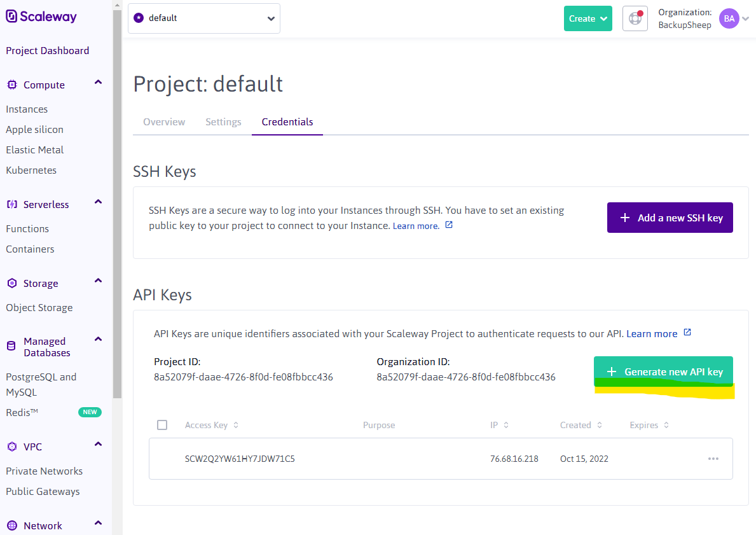Open Functions under Serverless
The width and height of the screenshot is (756, 535).
pyautogui.click(x=27, y=228)
